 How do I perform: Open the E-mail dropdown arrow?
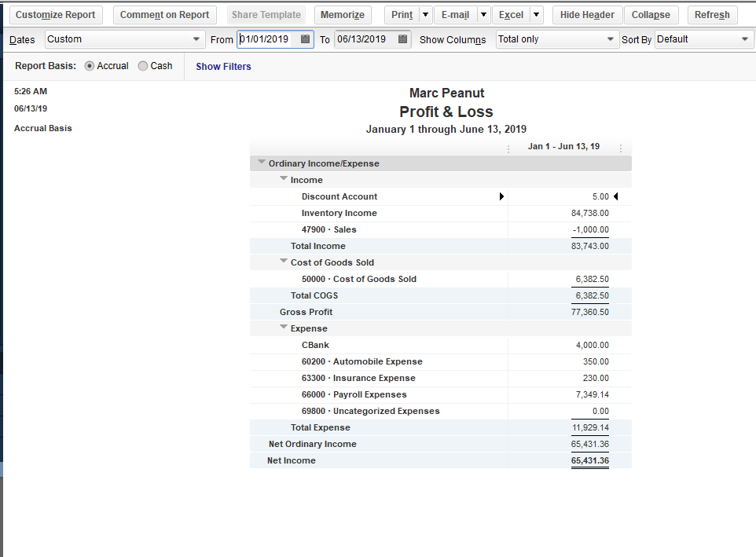coord(483,15)
